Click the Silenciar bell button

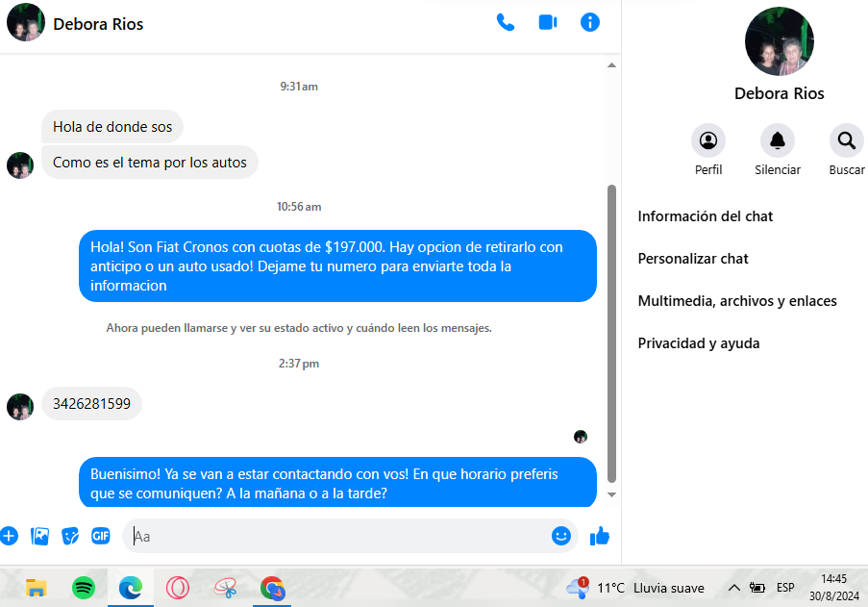778,140
